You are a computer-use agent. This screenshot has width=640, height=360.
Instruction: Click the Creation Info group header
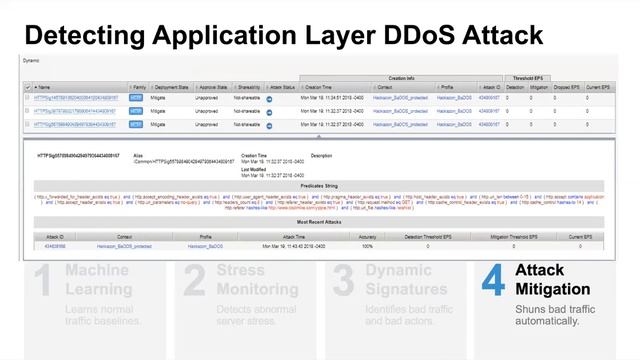click(401, 78)
